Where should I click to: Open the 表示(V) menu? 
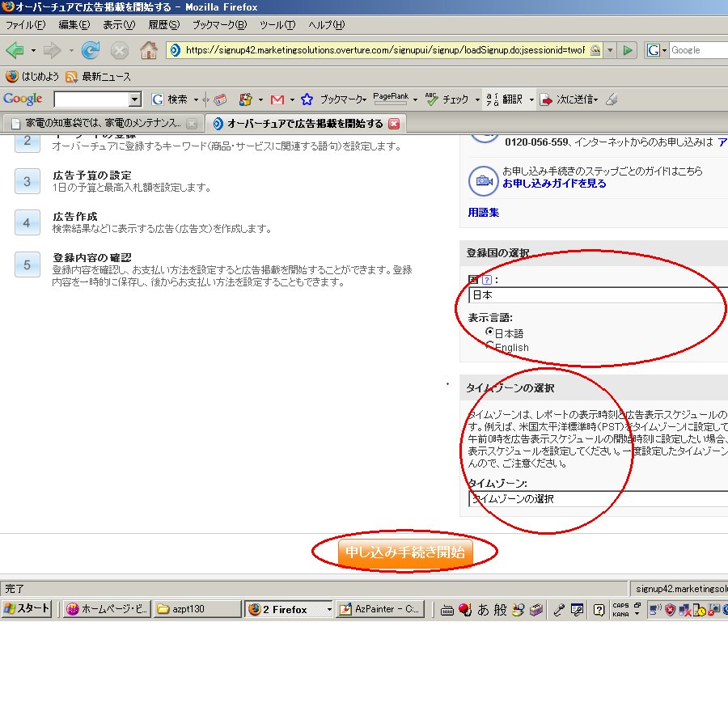[x=119, y=24]
